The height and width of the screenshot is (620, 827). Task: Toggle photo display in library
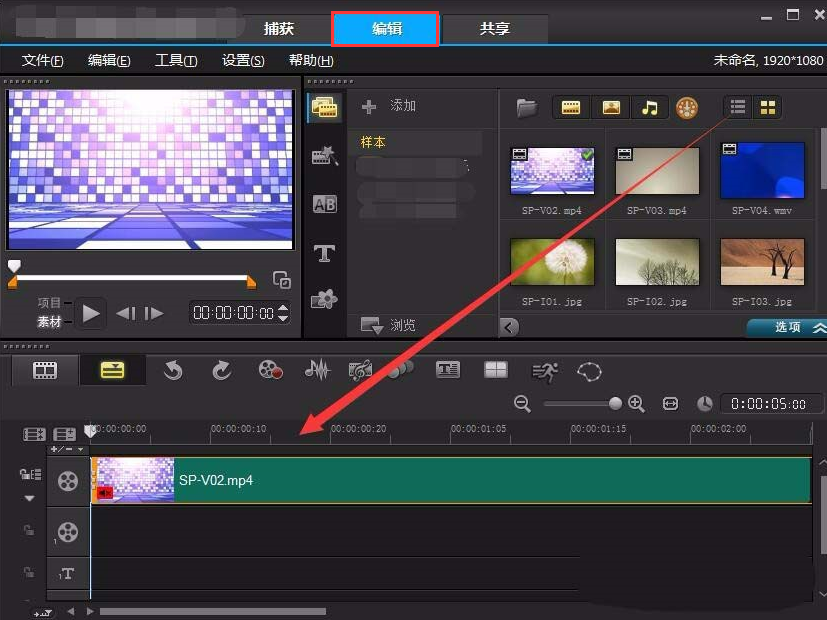click(x=611, y=108)
